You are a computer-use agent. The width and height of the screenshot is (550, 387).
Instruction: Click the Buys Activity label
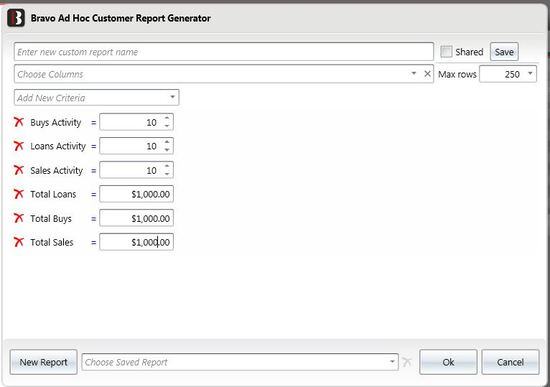56,122
